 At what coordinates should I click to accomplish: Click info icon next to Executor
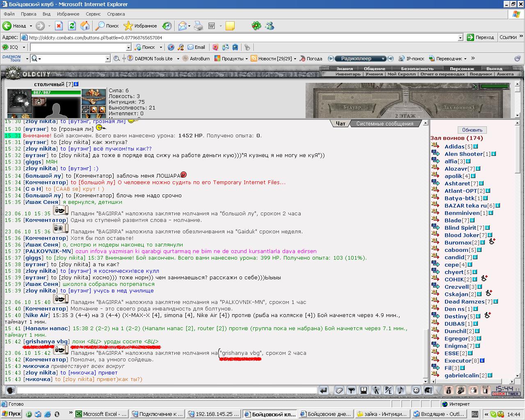click(482, 361)
